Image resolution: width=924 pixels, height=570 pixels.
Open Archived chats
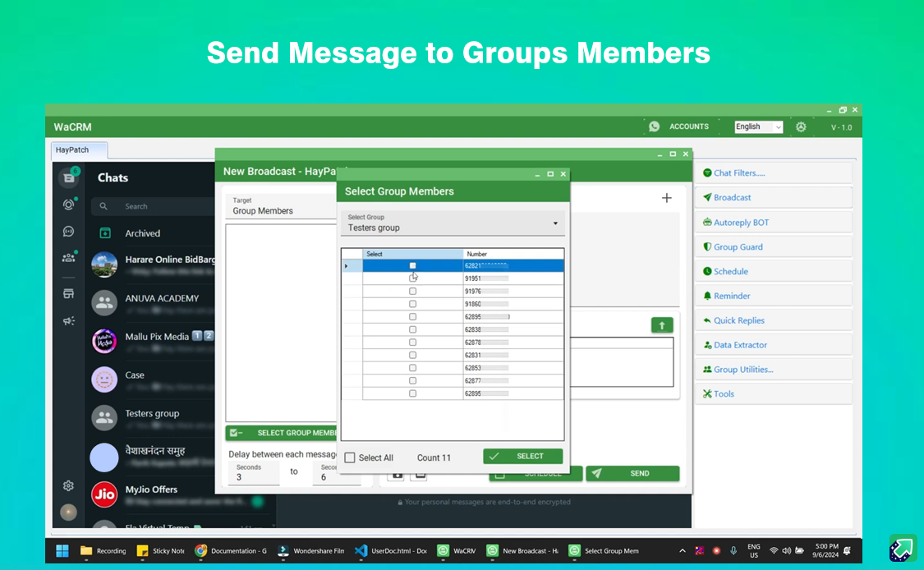click(x=142, y=233)
